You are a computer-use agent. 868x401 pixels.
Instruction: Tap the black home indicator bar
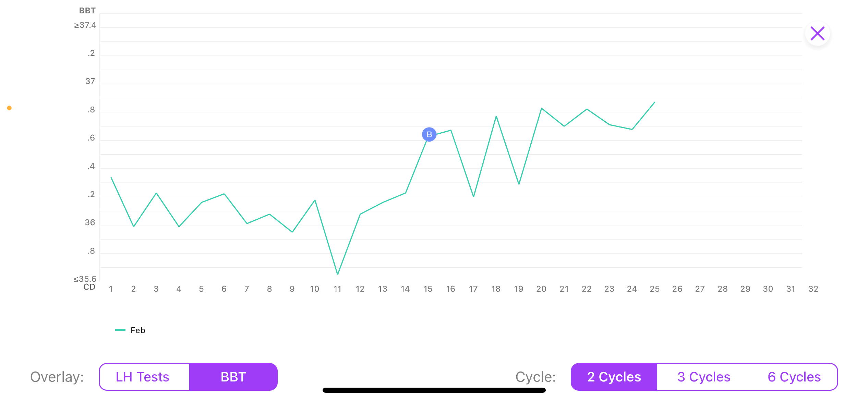tap(434, 390)
